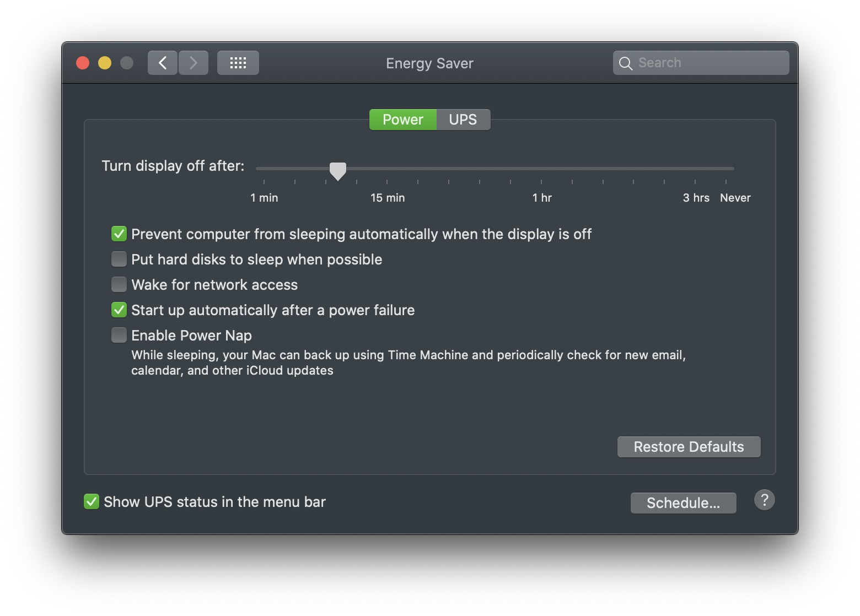The width and height of the screenshot is (860, 616).
Task: Click the forward navigation arrow
Action: point(193,63)
